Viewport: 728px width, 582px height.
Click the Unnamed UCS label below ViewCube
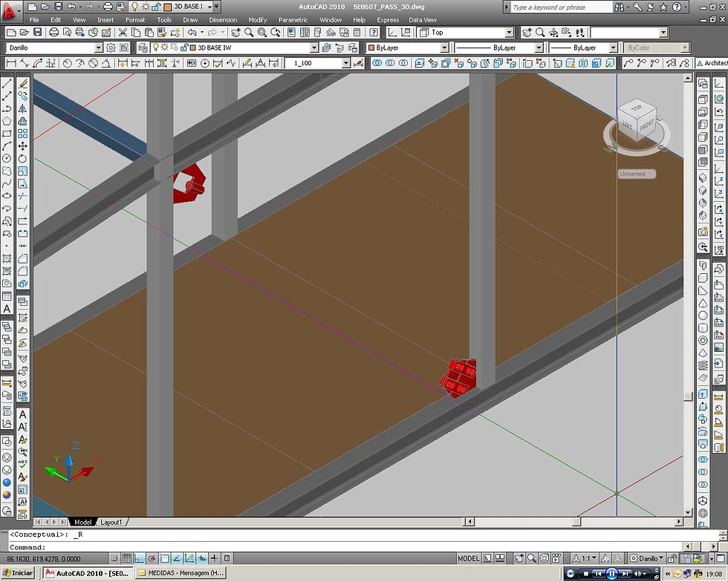[x=637, y=174]
